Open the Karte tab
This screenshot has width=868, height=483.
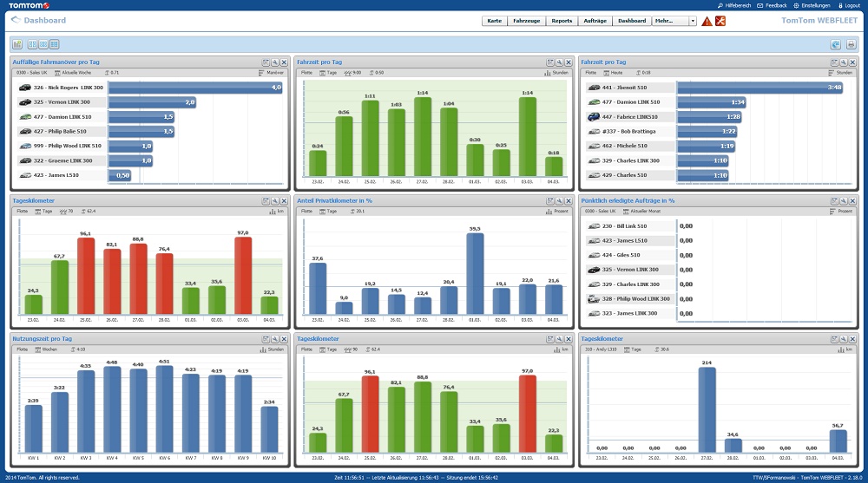495,21
